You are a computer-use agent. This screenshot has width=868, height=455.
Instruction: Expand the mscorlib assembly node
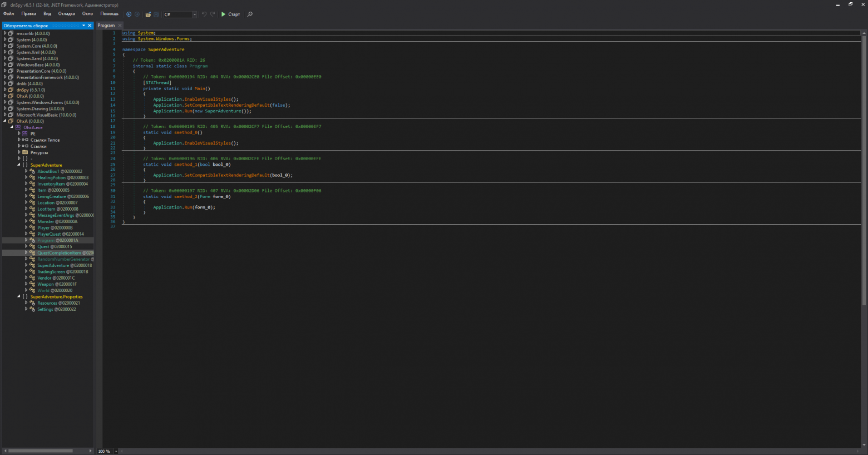[x=5, y=33]
